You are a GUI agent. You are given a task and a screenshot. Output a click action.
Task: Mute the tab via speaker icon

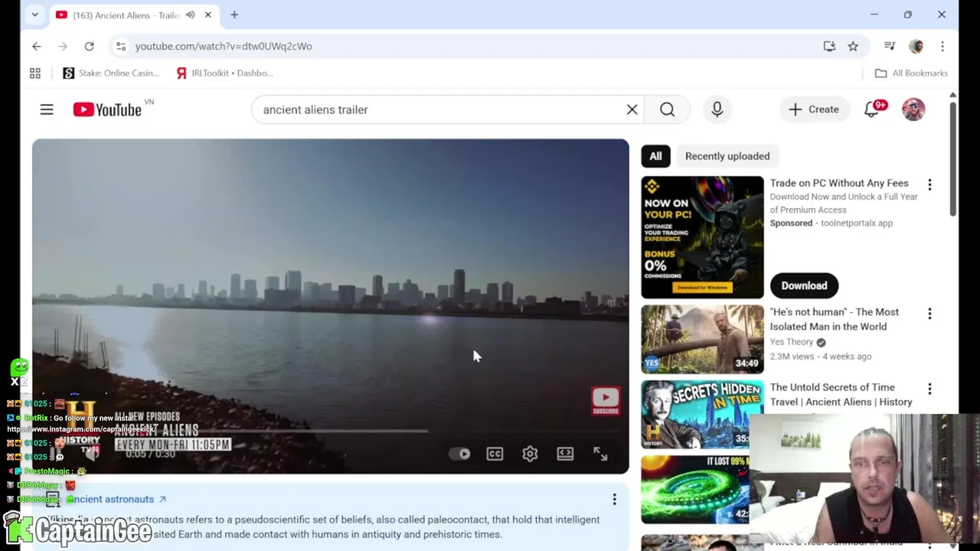click(x=190, y=15)
